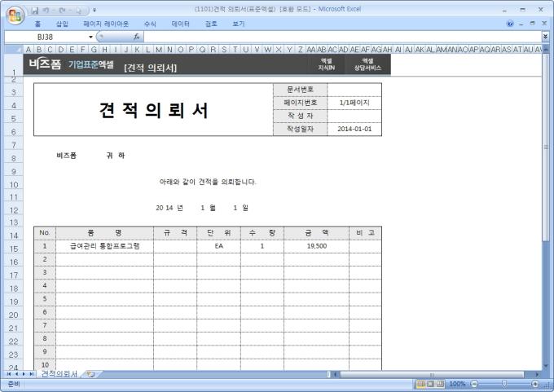Restore the workbook window
The image size is (554, 392).
[533, 24]
